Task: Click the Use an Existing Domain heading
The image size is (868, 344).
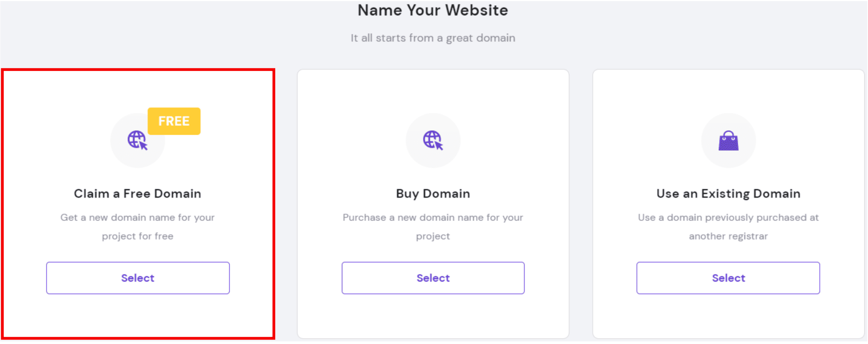Action: 728,194
